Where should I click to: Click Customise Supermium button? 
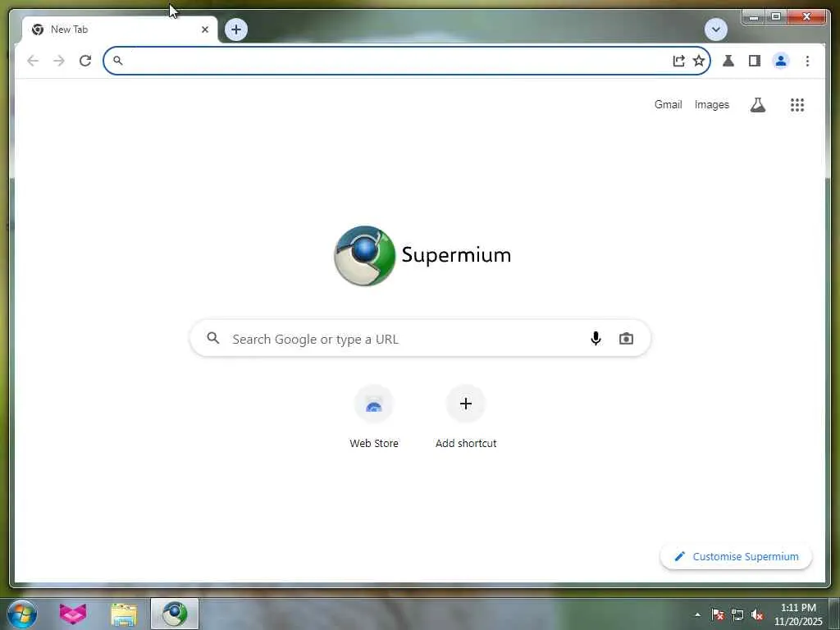click(736, 557)
